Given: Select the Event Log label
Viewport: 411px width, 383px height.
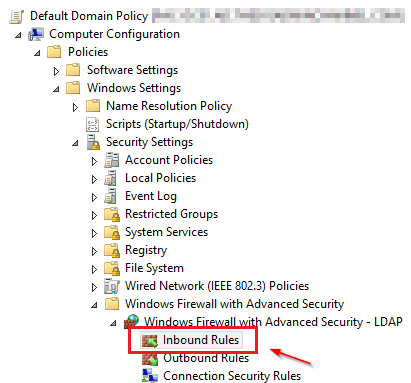Looking at the screenshot, I should click(x=151, y=196).
